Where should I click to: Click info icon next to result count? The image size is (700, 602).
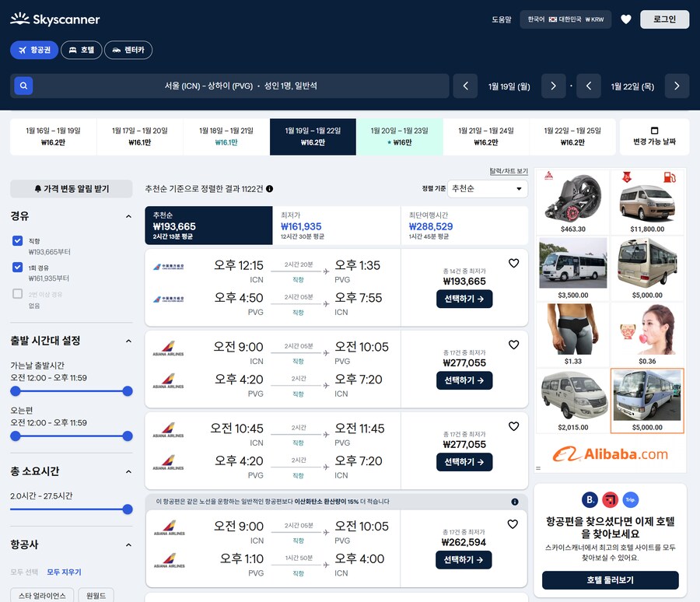point(269,188)
